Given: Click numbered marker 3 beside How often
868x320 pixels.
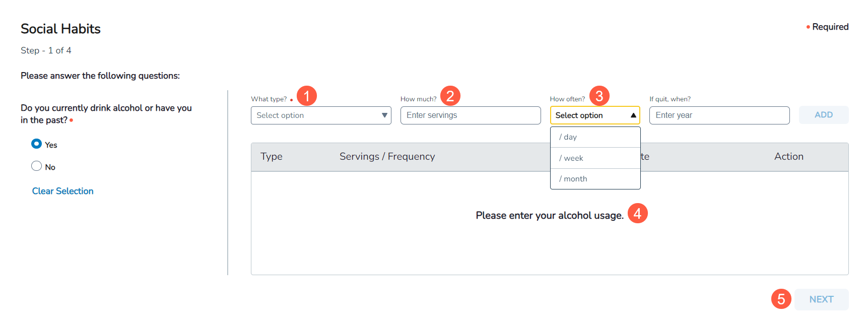Looking at the screenshot, I should click(599, 96).
